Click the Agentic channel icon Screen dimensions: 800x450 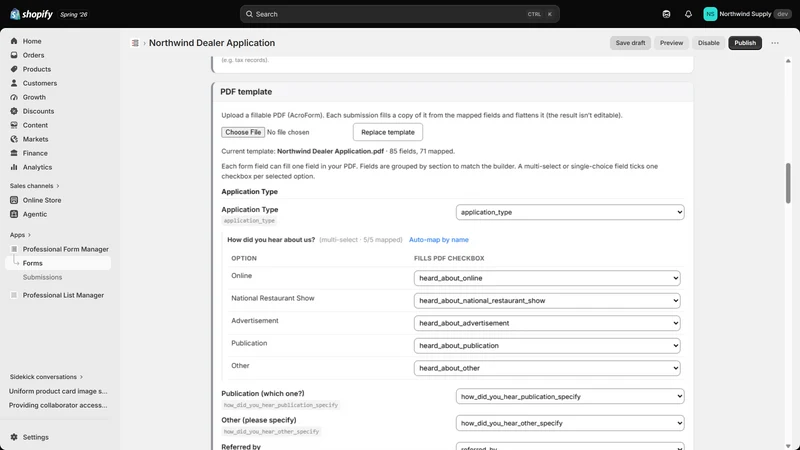coord(14,214)
